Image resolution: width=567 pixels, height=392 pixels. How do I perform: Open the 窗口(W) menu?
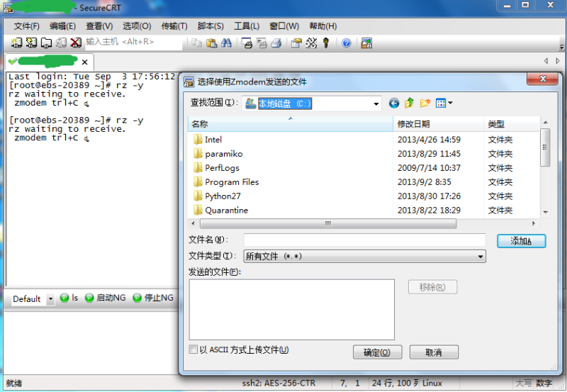(x=284, y=26)
